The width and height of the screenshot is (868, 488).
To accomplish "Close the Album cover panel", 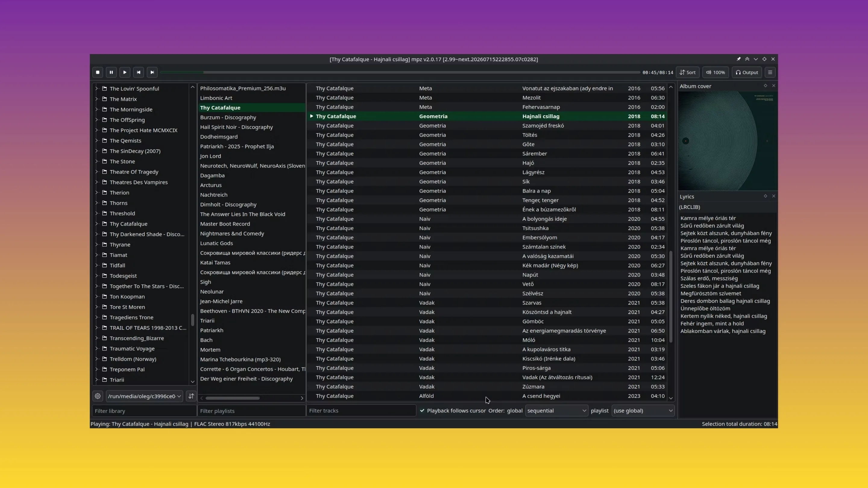I will click(774, 86).
